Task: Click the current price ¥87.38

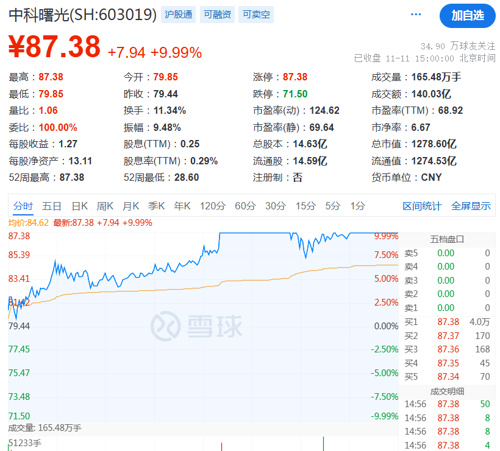Action: [x=54, y=46]
